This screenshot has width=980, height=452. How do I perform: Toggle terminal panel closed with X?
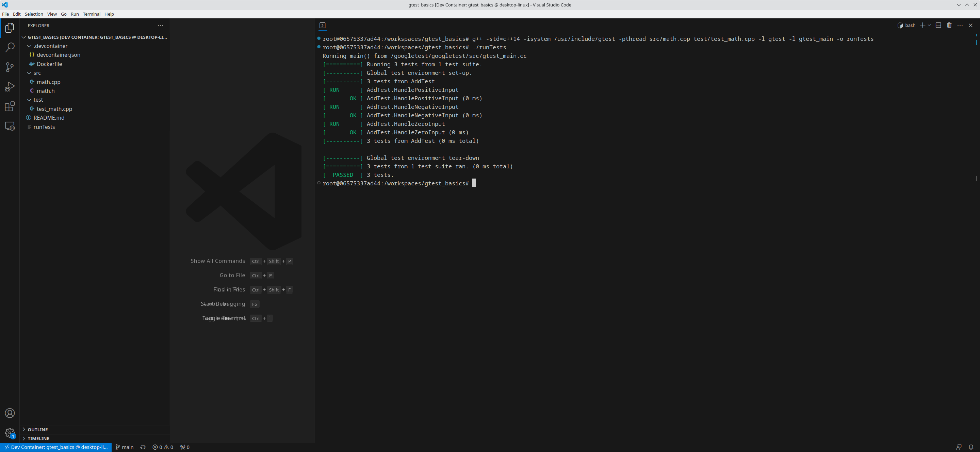pos(971,25)
